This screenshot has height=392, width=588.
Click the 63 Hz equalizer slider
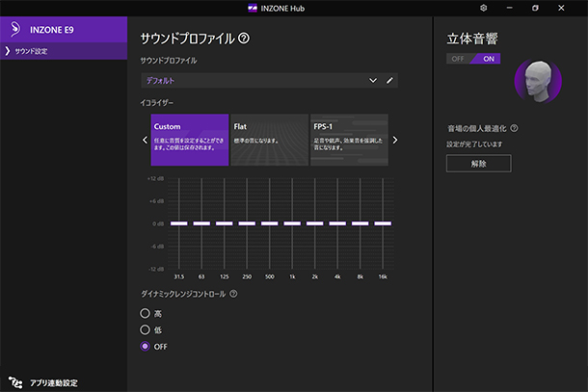click(201, 223)
